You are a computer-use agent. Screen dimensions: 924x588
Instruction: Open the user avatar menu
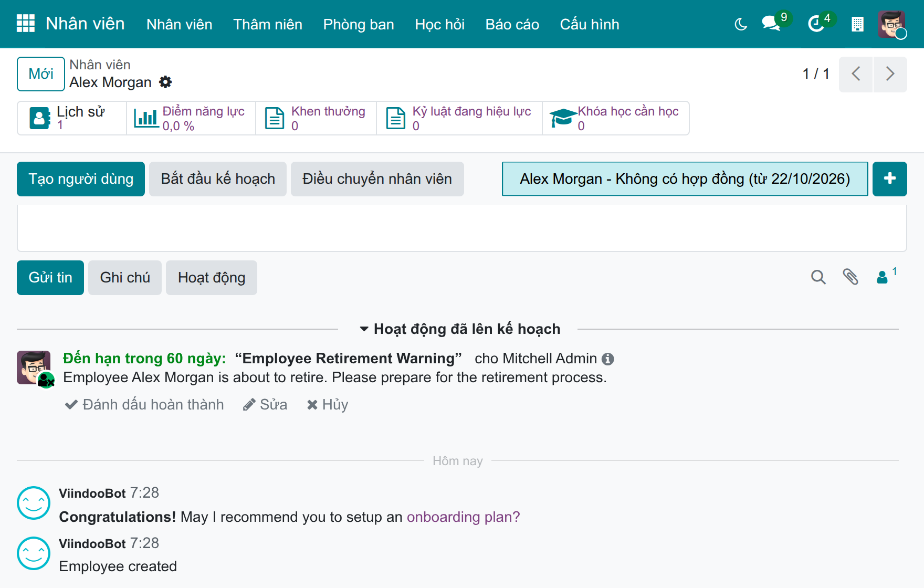pyautogui.click(x=891, y=24)
